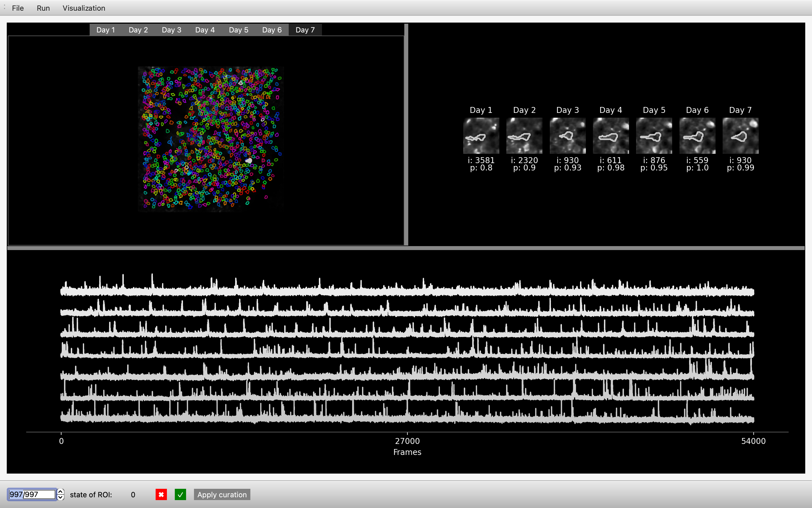This screenshot has width=812, height=508.
Task: Decrement ROI index with down arrow
Action: click(x=60, y=497)
